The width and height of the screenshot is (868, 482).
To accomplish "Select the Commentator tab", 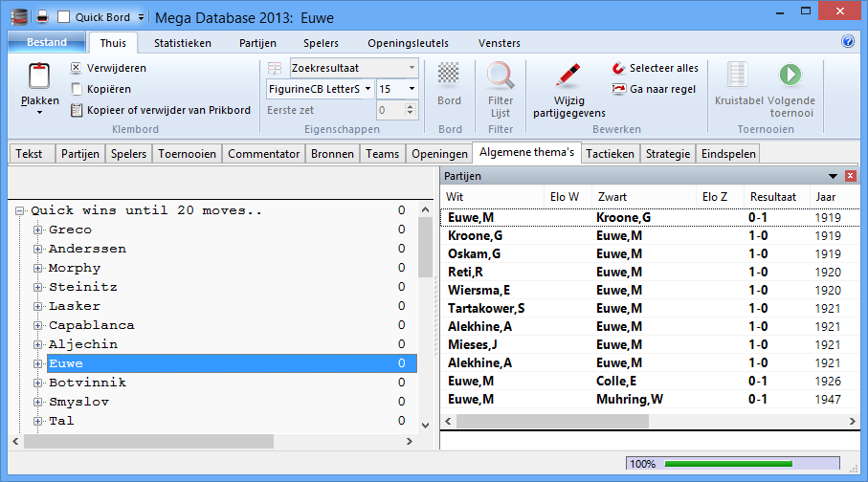I will pos(263,154).
